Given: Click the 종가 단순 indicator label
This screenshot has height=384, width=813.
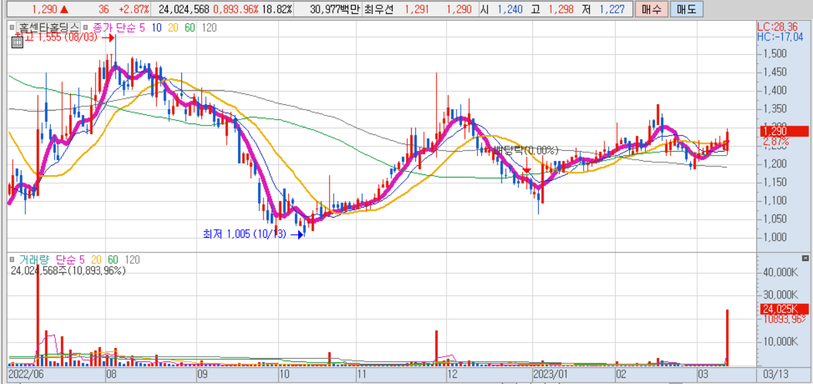Looking at the screenshot, I should tap(114, 28).
